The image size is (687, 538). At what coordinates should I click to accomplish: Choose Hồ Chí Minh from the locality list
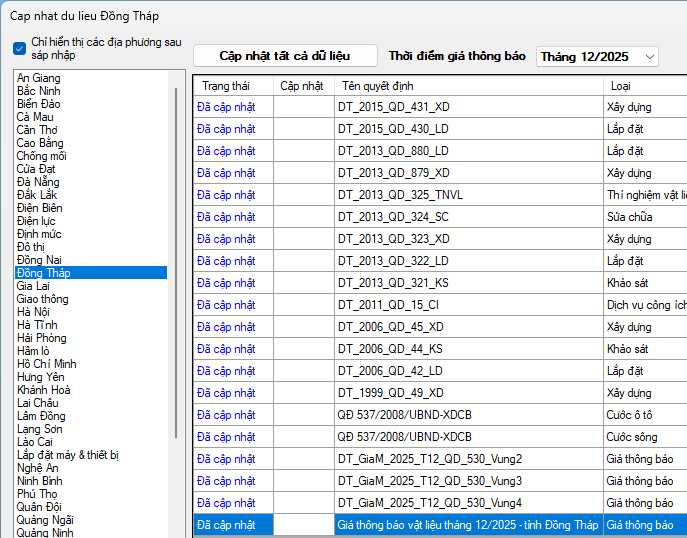pyautogui.click(x=47, y=364)
